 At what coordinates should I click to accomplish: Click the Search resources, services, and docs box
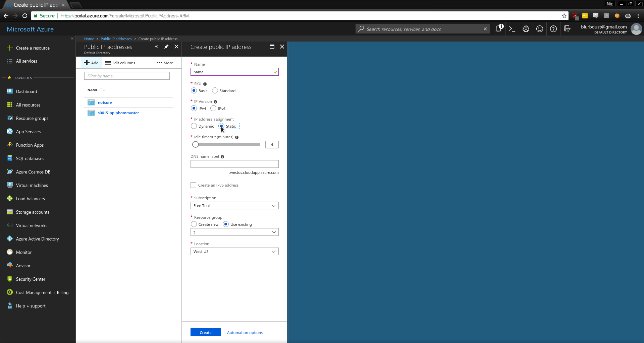point(423,29)
